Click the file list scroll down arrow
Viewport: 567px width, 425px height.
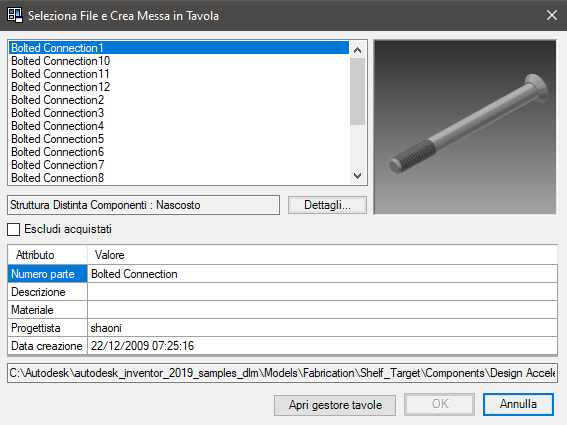(x=358, y=176)
